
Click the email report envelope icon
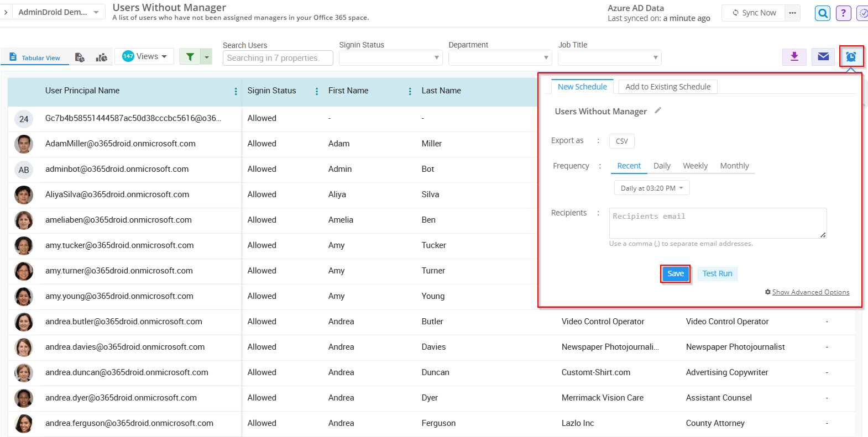pos(823,56)
